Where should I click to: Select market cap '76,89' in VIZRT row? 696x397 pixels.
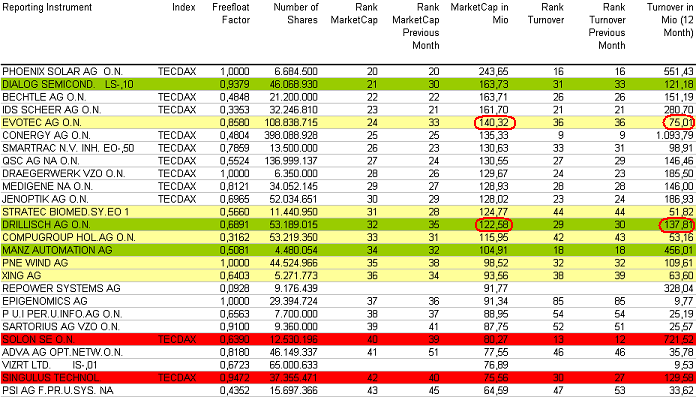pyautogui.click(x=496, y=365)
